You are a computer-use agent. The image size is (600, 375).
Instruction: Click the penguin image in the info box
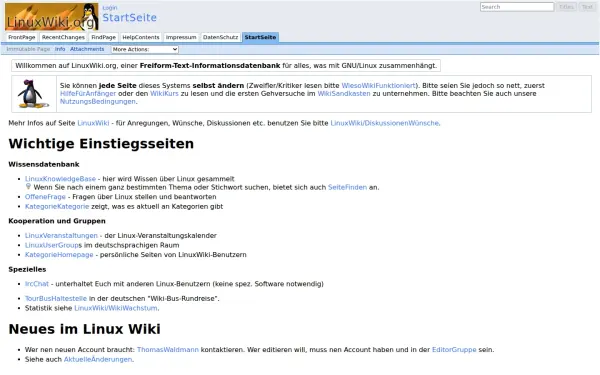(x=33, y=94)
